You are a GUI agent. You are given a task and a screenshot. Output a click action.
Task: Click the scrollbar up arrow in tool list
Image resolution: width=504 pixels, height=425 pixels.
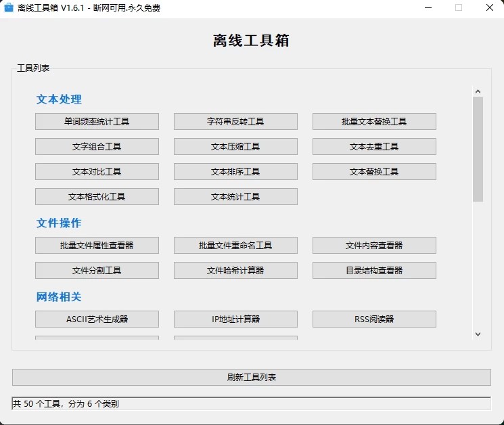tap(478, 91)
